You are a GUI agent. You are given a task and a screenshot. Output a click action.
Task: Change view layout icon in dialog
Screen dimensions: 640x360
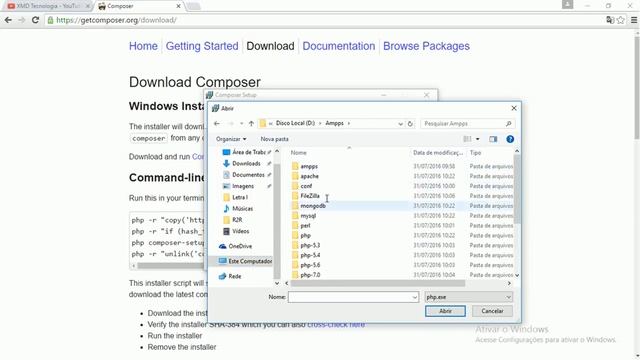click(x=467, y=139)
